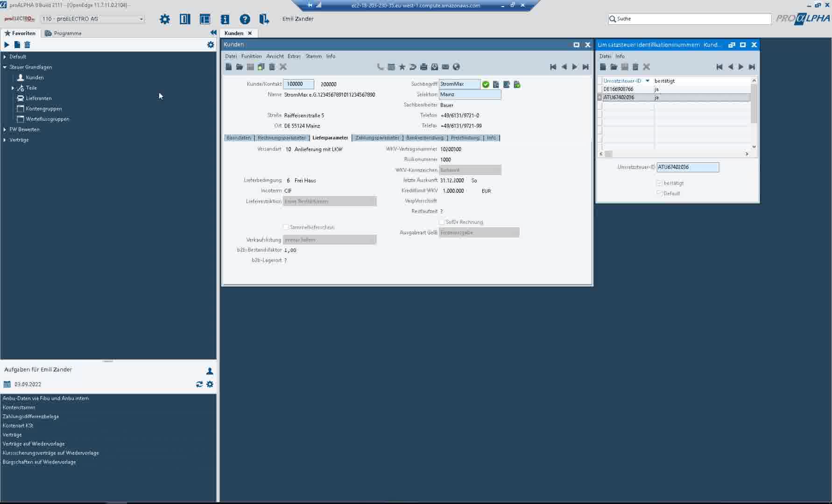The image size is (832, 504).
Task: Create new record in Kunden toolbar
Action: coord(229,67)
